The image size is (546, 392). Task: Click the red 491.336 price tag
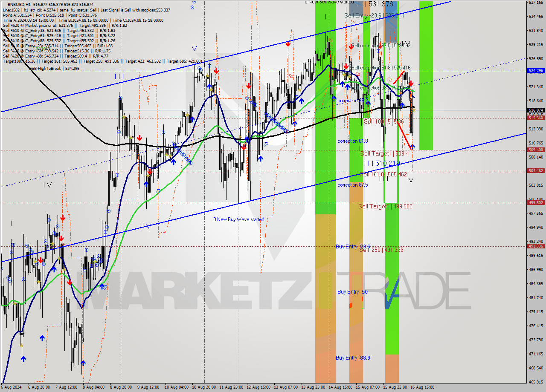click(536, 246)
